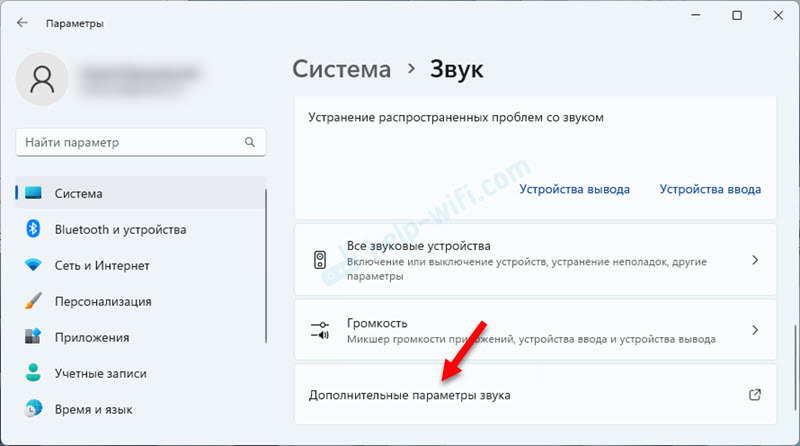This screenshot has width=800, height=446.
Task: Click the Wi-Fi network icon in the sidebar
Action: 33,266
